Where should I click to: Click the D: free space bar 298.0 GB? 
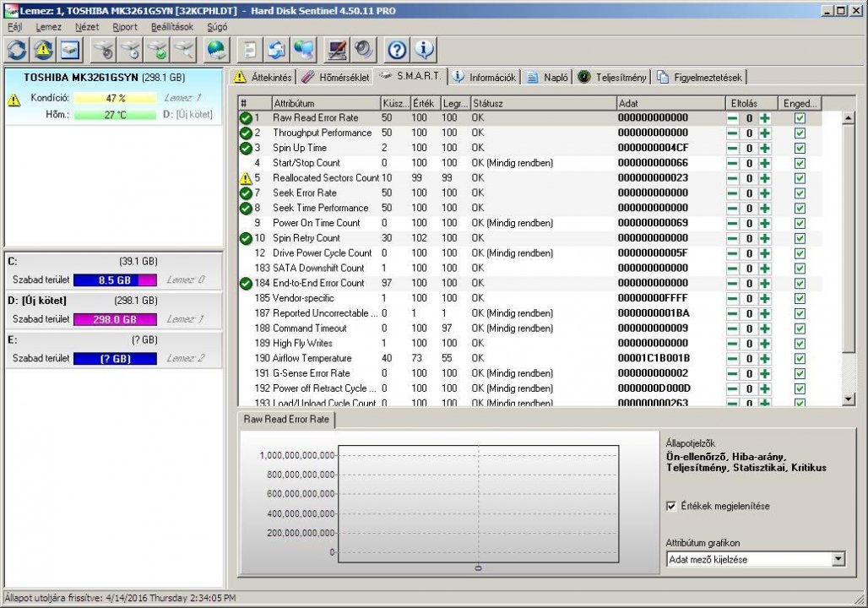coord(115,319)
